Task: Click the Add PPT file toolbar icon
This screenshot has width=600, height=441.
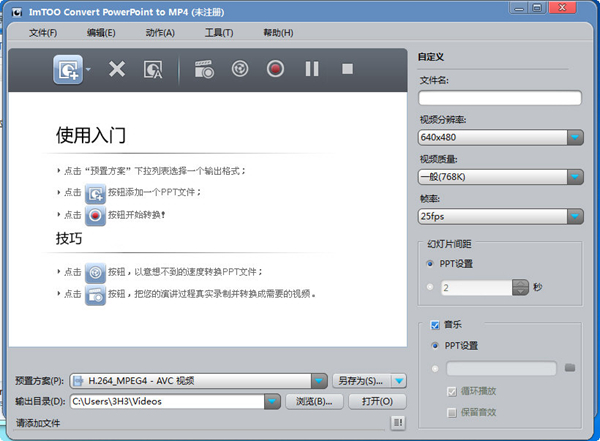Action: (68, 69)
